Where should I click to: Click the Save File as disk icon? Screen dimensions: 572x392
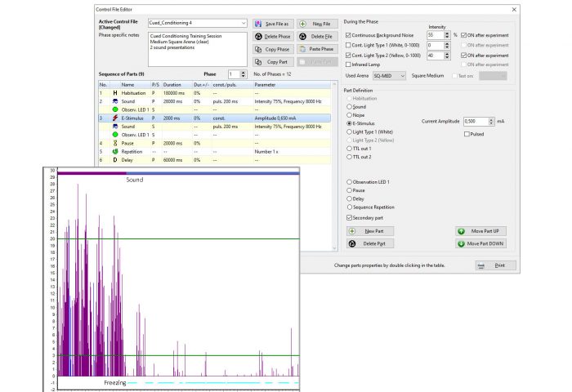pyautogui.click(x=258, y=24)
